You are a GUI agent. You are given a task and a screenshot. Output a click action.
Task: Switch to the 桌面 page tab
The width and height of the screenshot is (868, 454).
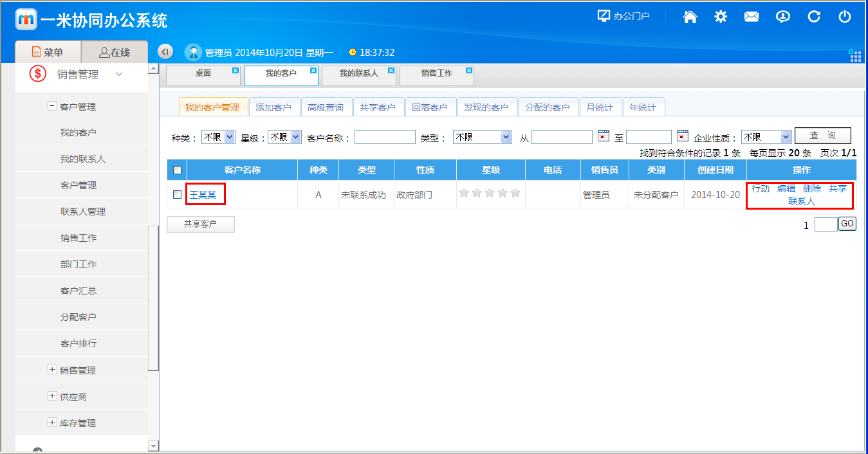pyautogui.click(x=203, y=75)
